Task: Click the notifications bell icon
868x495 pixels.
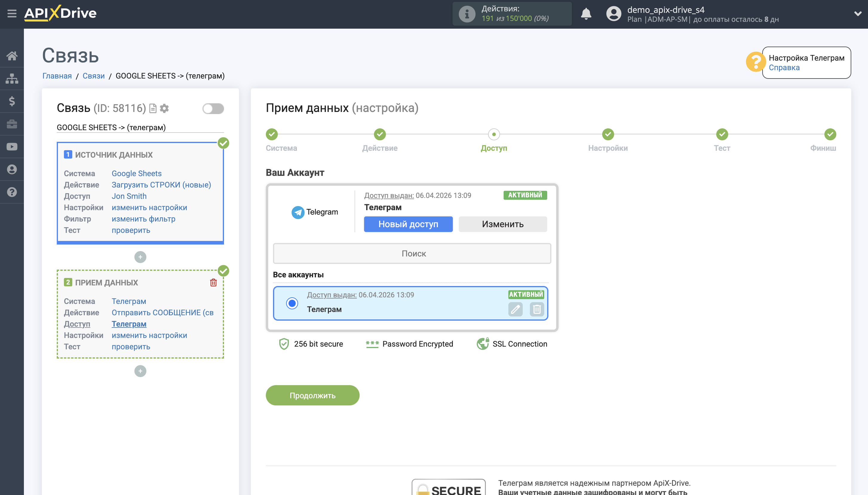Action: click(x=586, y=14)
